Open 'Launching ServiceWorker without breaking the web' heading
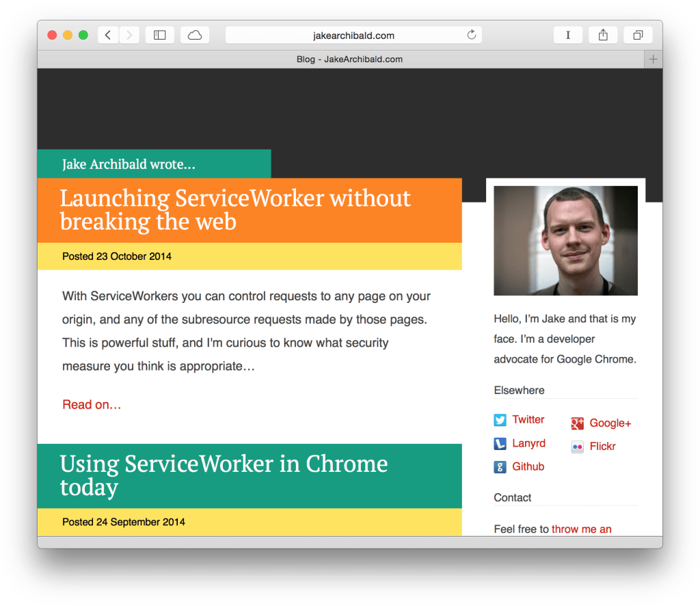 click(x=235, y=209)
